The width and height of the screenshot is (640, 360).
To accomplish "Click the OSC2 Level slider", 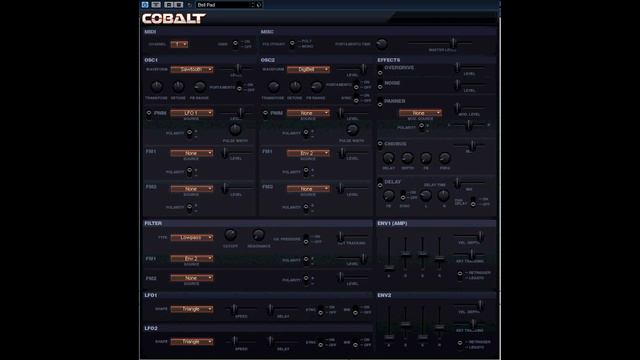I will tap(352, 69).
